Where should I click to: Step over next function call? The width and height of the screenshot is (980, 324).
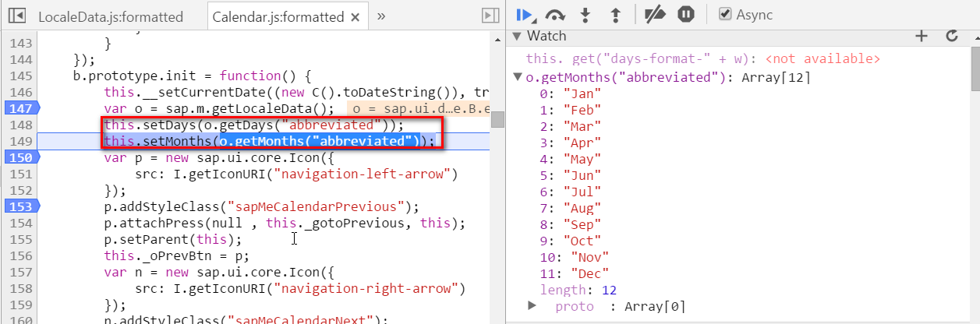pyautogui.click(x=555, y=14)
